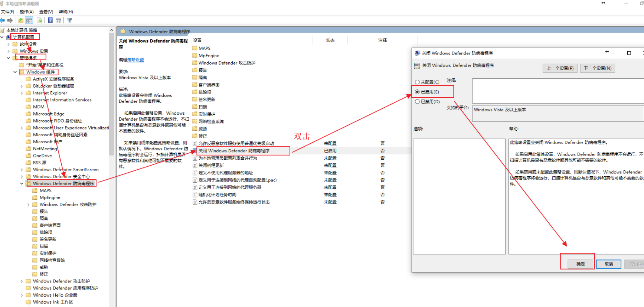Click 隔离 folder icon in settings list
The width and height of the screenshot is (644, 307).
point(195,78)
